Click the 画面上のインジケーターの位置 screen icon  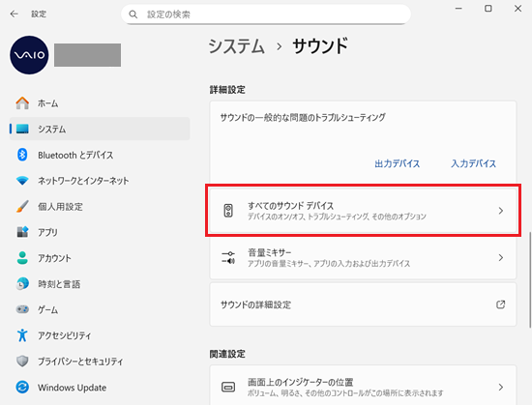228,387
